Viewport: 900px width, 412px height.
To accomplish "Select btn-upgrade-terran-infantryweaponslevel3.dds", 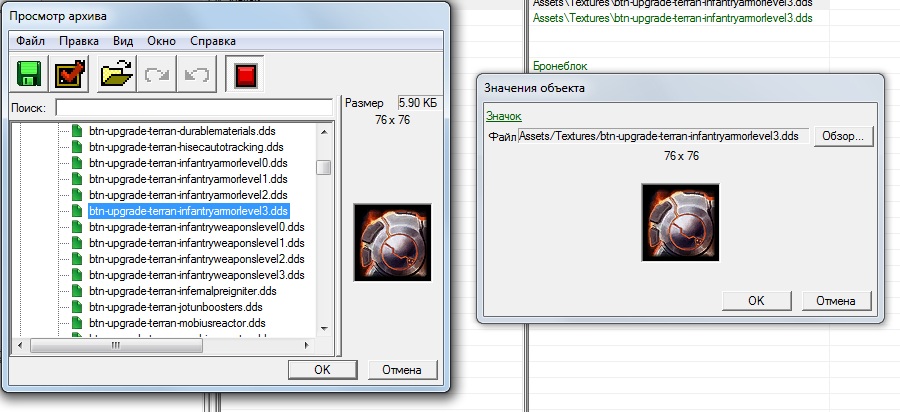I will [x=196, y=275].
